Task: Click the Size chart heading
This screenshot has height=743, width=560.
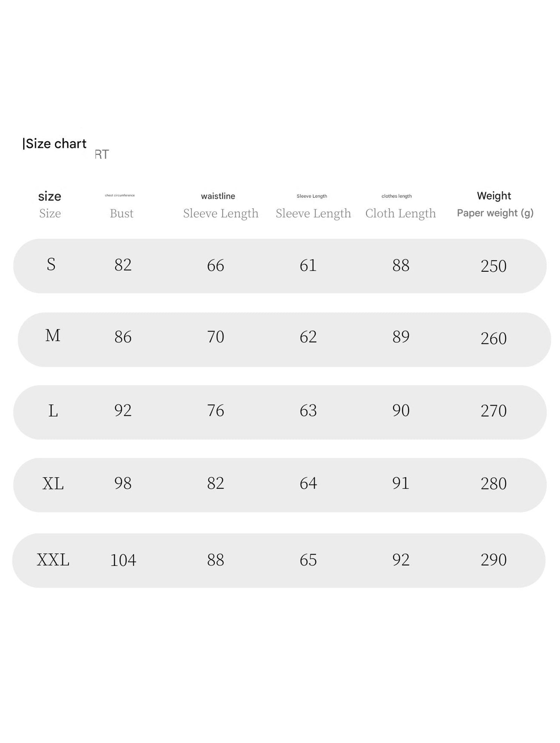Action: click(x=55, y=144)
